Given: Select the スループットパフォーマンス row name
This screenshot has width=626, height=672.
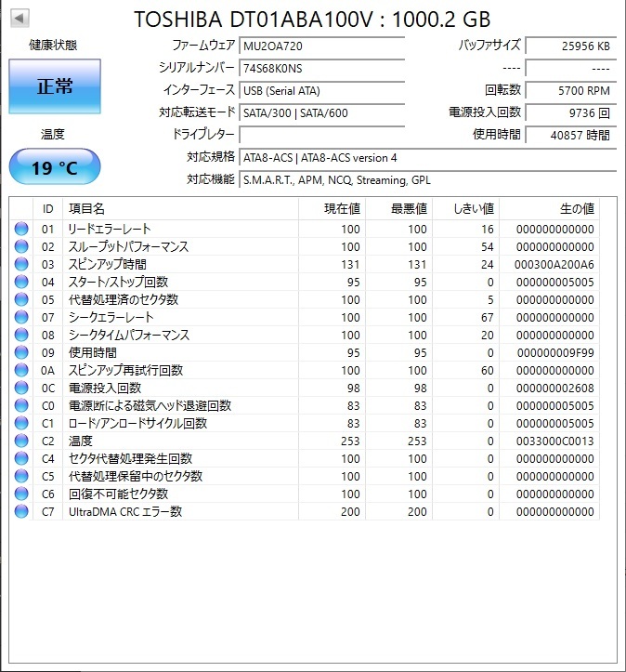Looking at the screenshot, I should 128,246.
